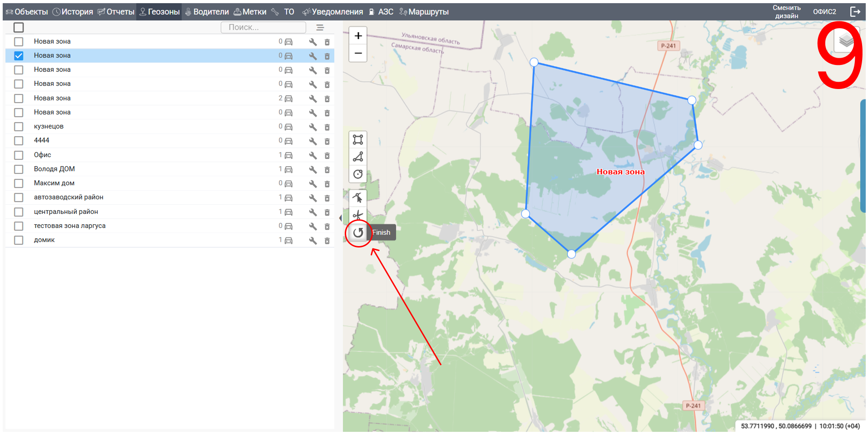Viewport: 868px width, 435px height.
Task: Click the rotate Finish button
Action: pos(358,233)
